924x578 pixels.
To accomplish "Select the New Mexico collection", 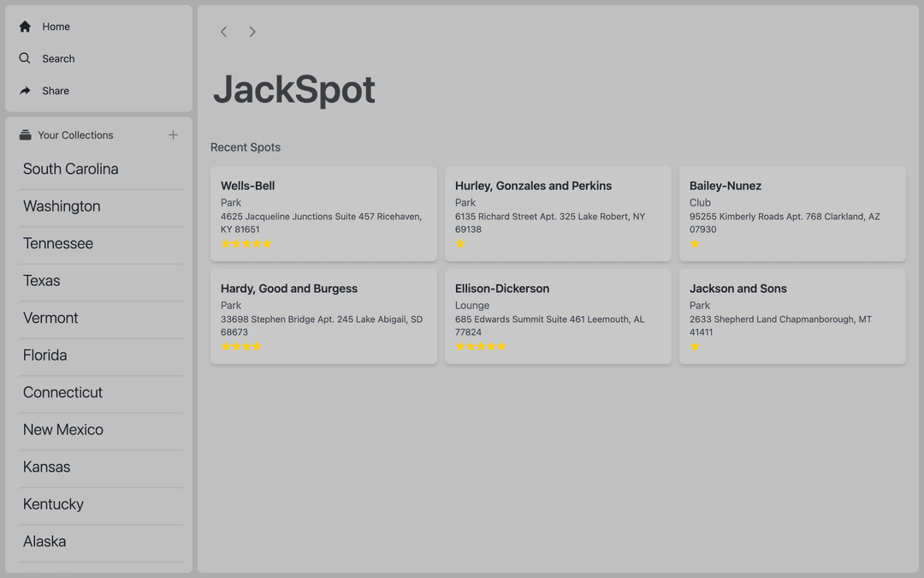I will [x=63, y=430].
